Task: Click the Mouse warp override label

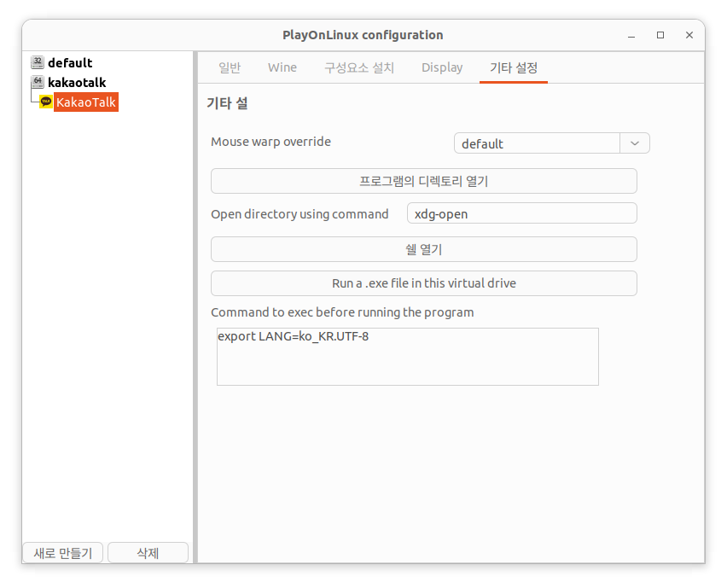Action: pyautogui.click(x=270, y=142)
